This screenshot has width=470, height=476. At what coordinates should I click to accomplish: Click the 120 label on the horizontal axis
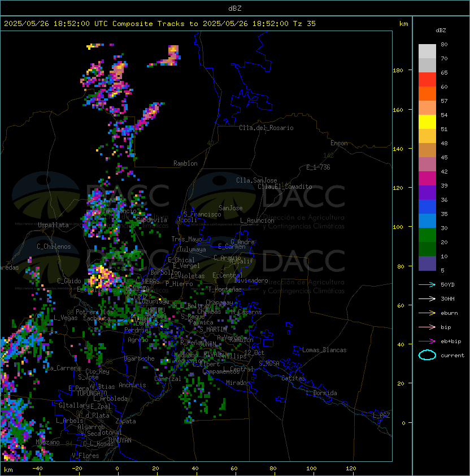point(351,469)
